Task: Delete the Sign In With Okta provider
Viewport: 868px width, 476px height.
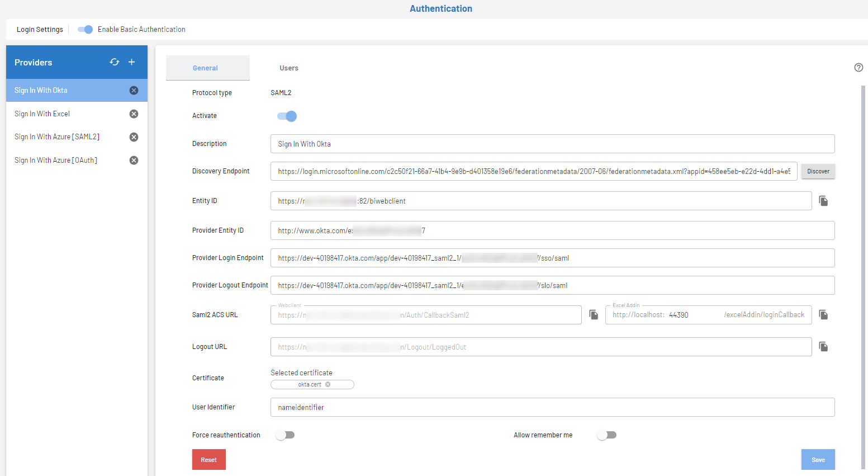Action: [x=134, y=90]
